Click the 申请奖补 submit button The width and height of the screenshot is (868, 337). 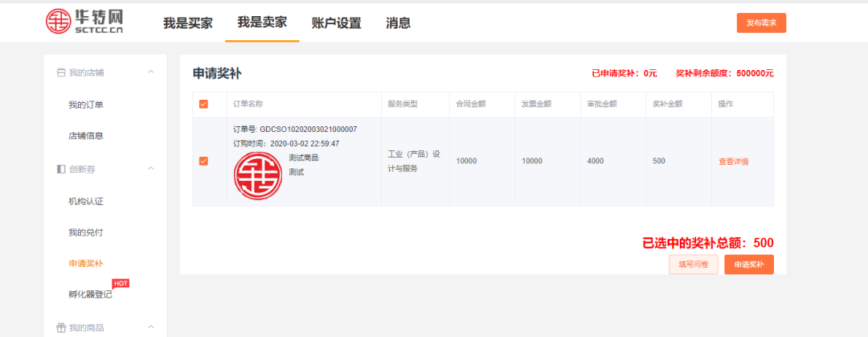(748, 265)
